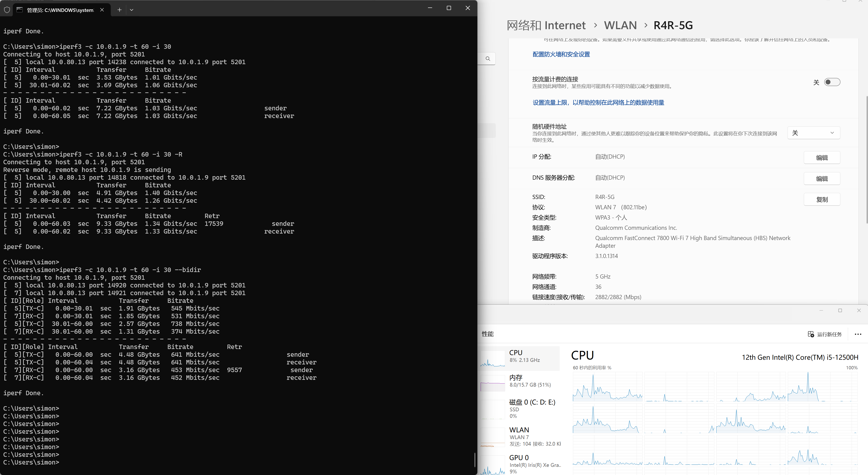Click the driver version 3.1.0.1314 value

coord(606,256)
